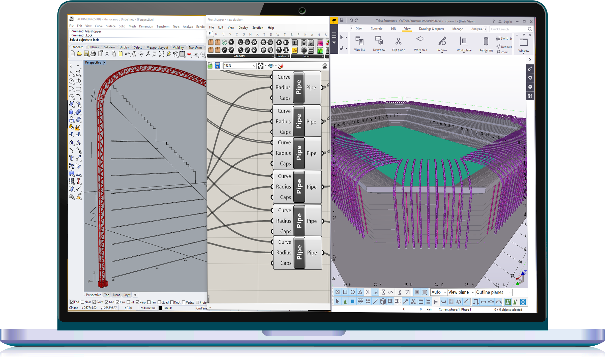This screenshot has height=364, width=605.
Task: Click the black Default layer swatch
Action: pyautogui.click(x=160, y=308)
